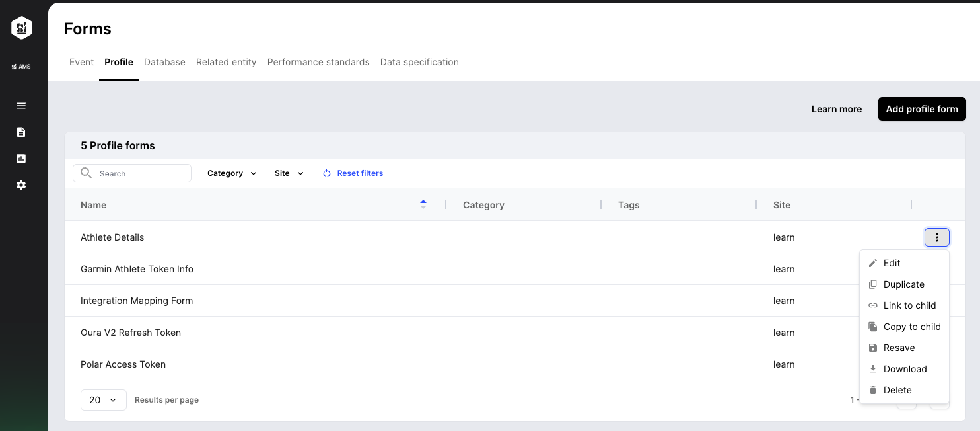
Task: Switch to the Event tab
Action: coord(81,62)
